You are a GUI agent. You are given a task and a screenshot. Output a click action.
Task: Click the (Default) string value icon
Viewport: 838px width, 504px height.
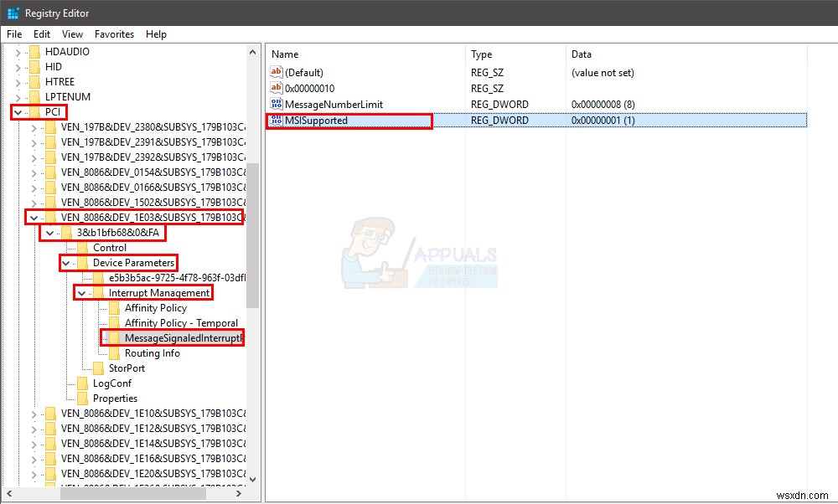tap(277, 72)
